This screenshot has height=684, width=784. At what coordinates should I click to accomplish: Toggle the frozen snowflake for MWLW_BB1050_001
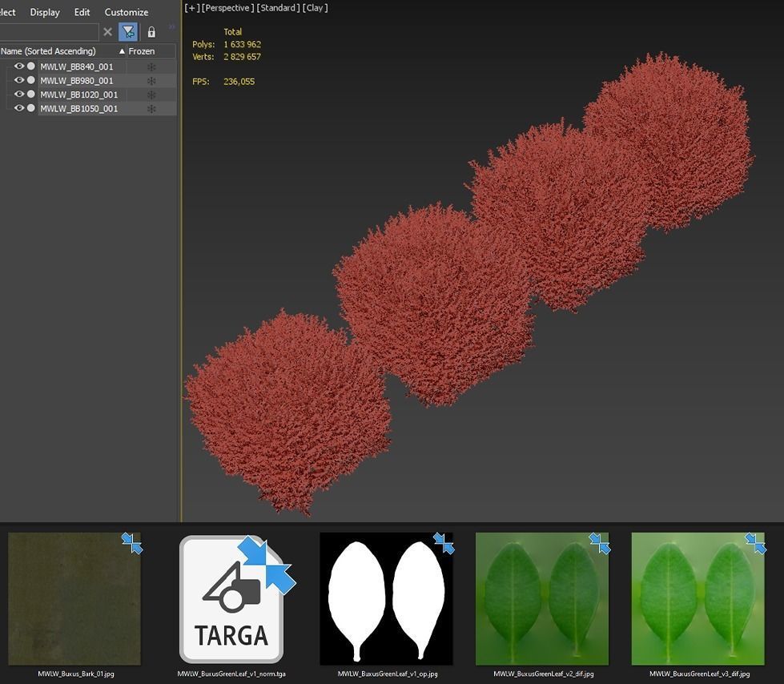[x=151, y=109]
